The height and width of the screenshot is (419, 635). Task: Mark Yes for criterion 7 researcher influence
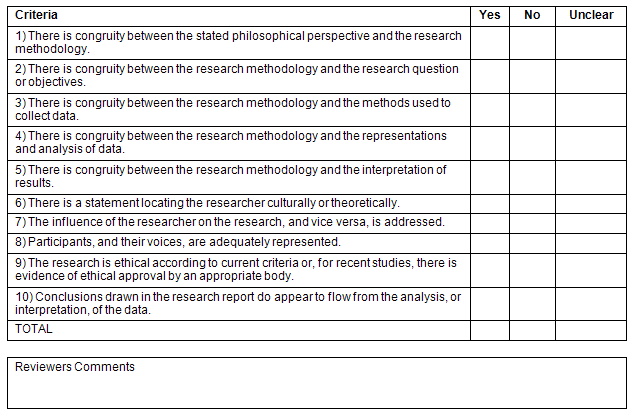pyautogui.click(x=490, y=222)
